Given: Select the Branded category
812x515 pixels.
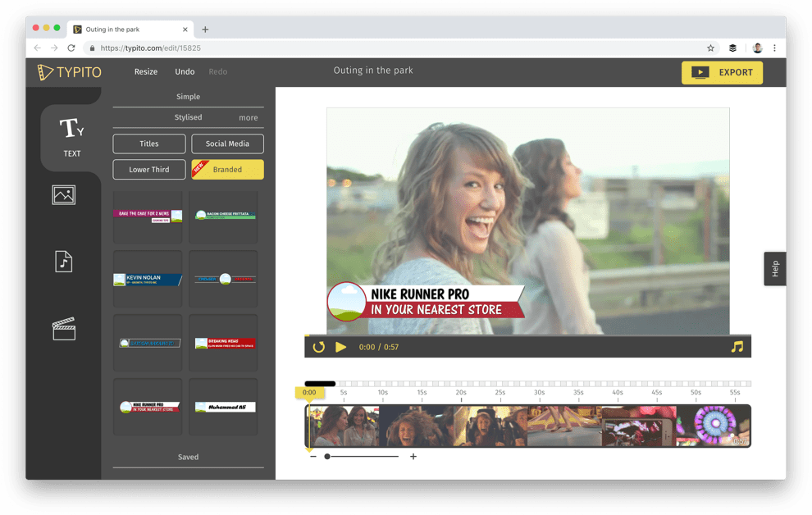Looking at the screenshot, I should [x=227, y=170].
